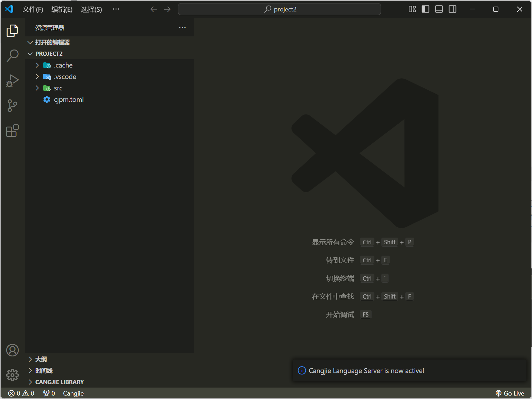Image resolution: width=532 pixels, height=399 pixels.
Task: Click the project2 command center search box
Action: (279, 9)
